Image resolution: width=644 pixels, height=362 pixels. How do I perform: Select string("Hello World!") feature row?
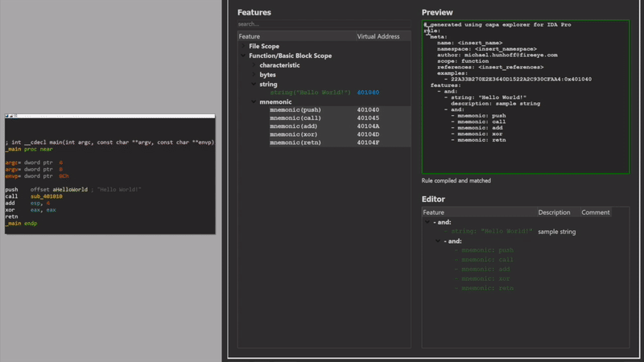310,93
